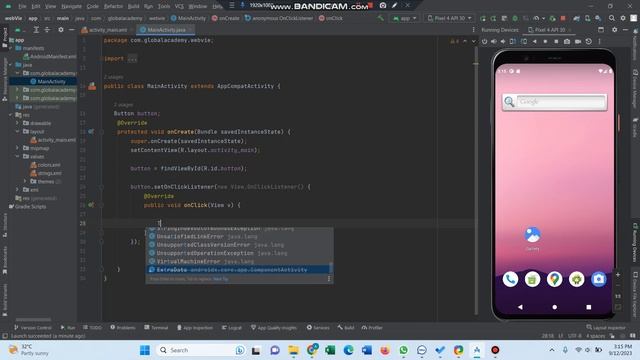640x360 pixels.
Task: Expand folded import statement
Action: click(x=132, y=59)
